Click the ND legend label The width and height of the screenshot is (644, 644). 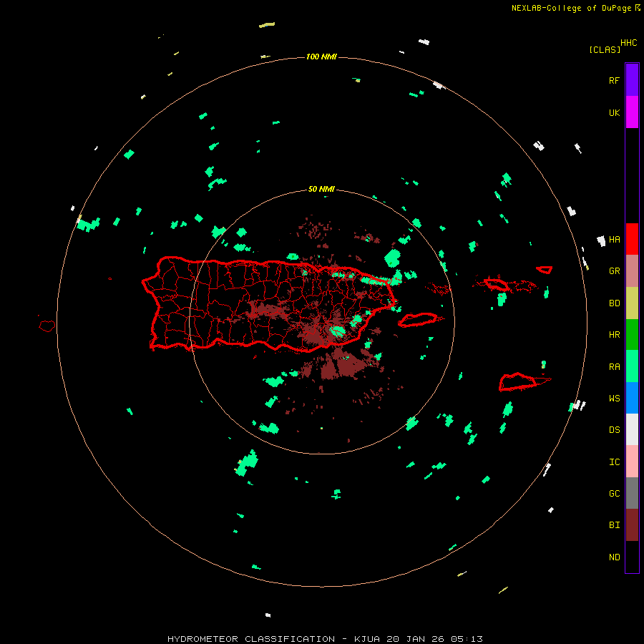[614, 557]
